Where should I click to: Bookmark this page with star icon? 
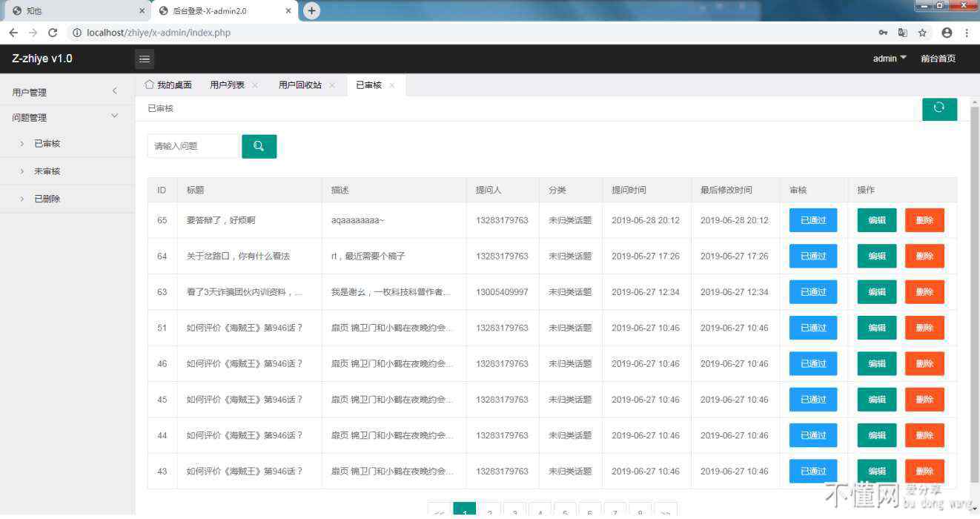click(x=923, y=33)
